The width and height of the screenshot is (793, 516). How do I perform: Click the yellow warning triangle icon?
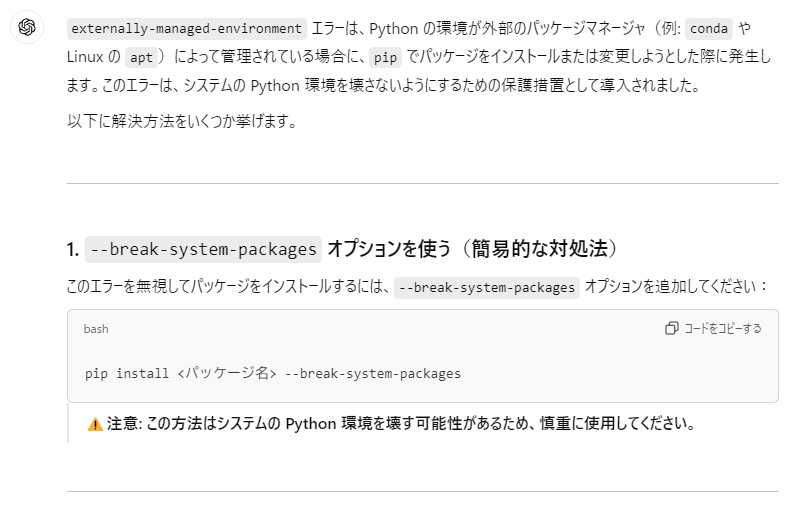95,424
